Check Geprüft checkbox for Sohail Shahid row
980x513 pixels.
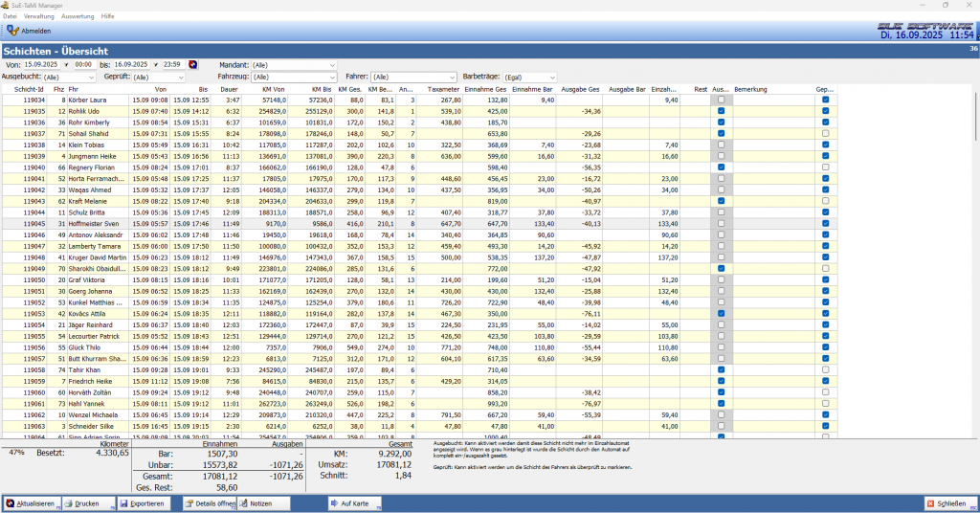(x=825, y=133)
